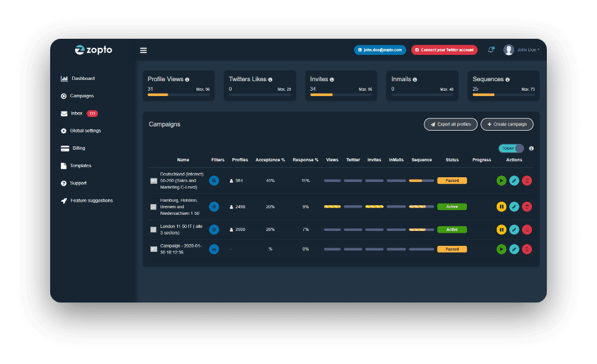
Task: Open the notifications bell
Action: tap(491, 50)
